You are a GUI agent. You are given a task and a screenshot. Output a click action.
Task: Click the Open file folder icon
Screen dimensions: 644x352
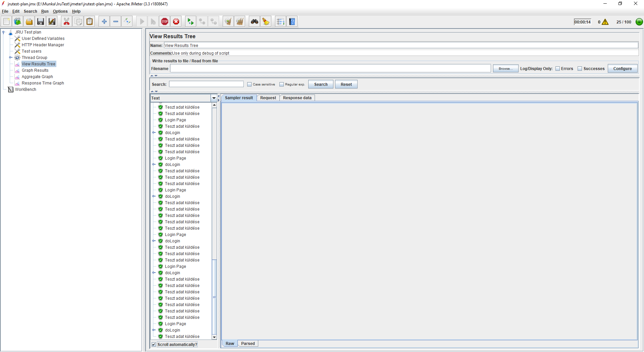point(29,22)
